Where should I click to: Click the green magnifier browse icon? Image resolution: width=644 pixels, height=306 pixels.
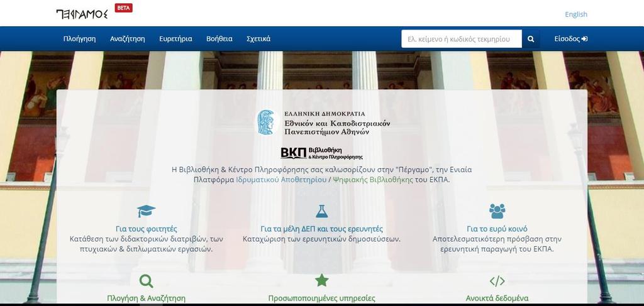pyautogui.click(x=146, y=281)
